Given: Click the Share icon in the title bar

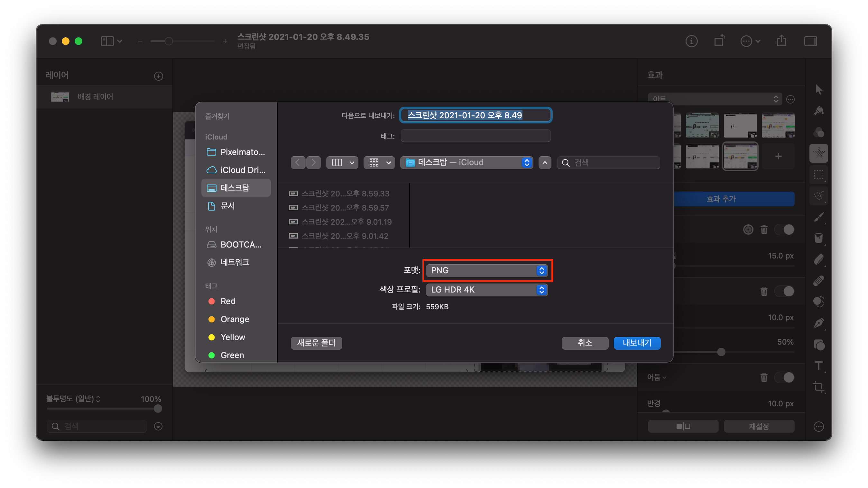Looking at the screenshot, I should [781, 41].
